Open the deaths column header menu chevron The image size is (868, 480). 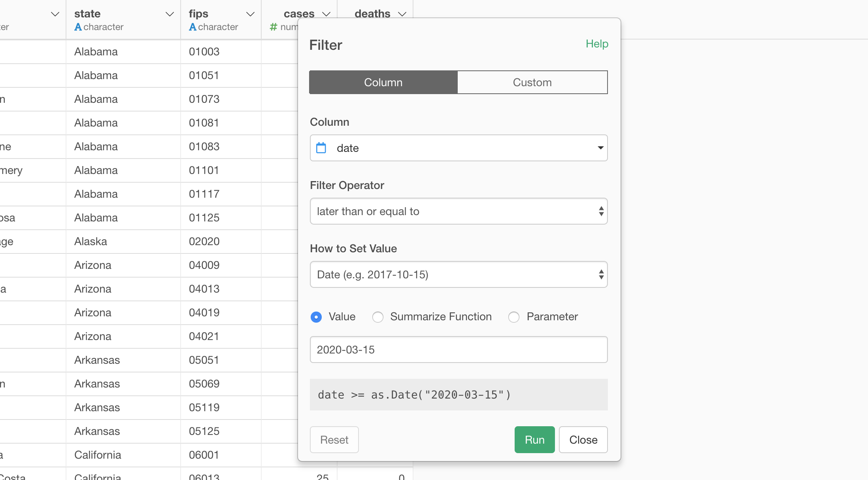(402, 14)
